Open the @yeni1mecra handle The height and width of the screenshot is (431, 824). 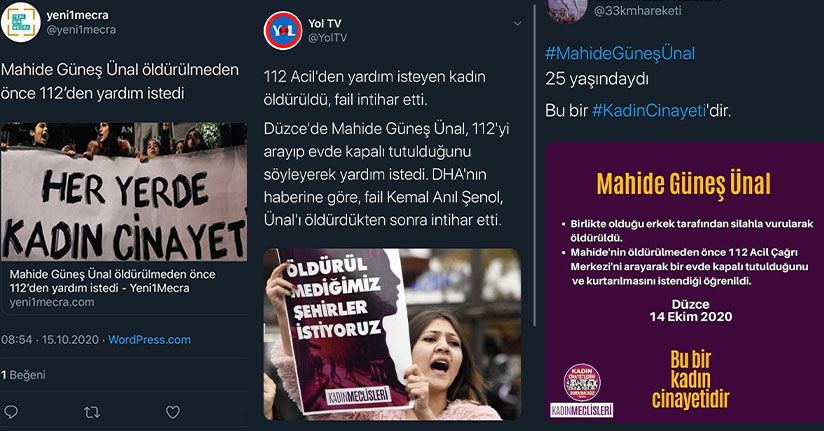pyautogui.click(x=81, y=30)
